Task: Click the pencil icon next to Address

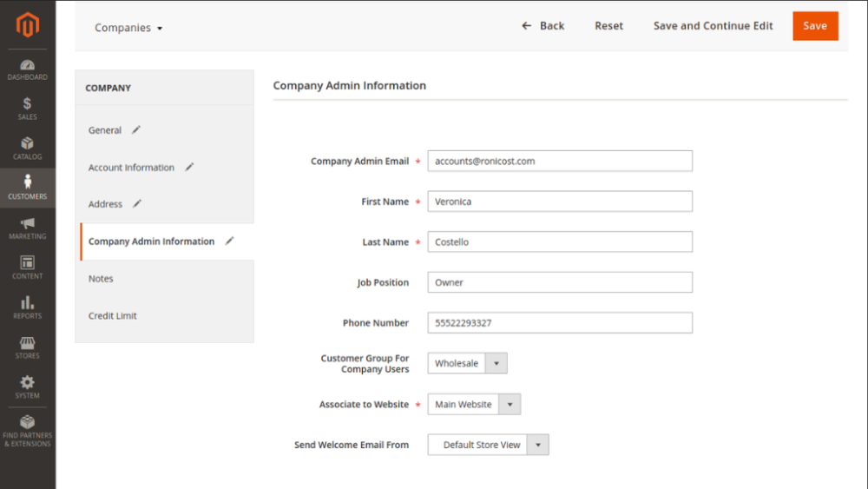Action: point(137,204)
